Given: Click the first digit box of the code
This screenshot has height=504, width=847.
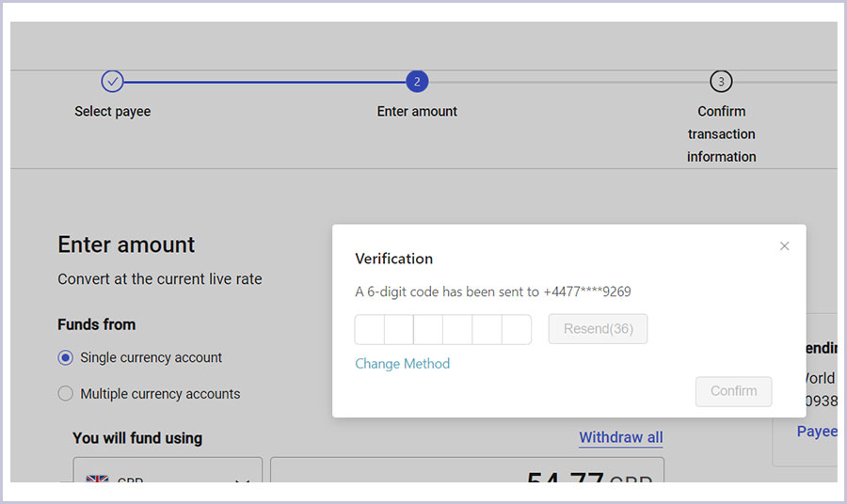Looking at the screenshot, I should pyautogui.click(x=370, y=329).
